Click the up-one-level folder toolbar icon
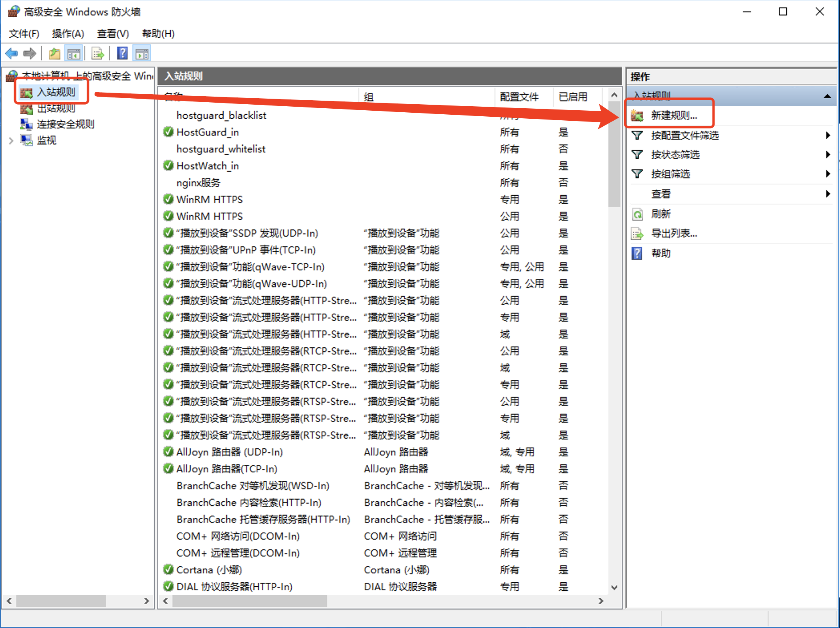Viewport: 840px width, 628px height. [x=55, y=53]
